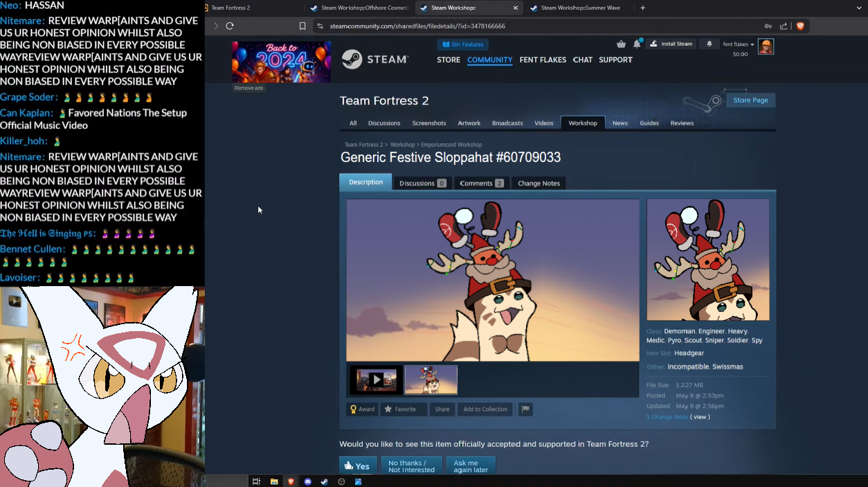Select the reindeer hat image thumbnail
The width and height of the screenshot is (868, 487).
pos(431,380)
